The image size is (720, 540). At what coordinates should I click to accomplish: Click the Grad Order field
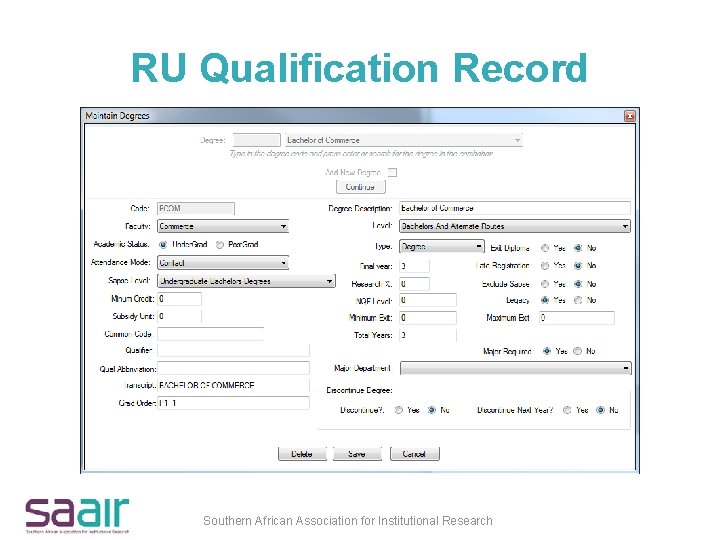click(233, 403)
